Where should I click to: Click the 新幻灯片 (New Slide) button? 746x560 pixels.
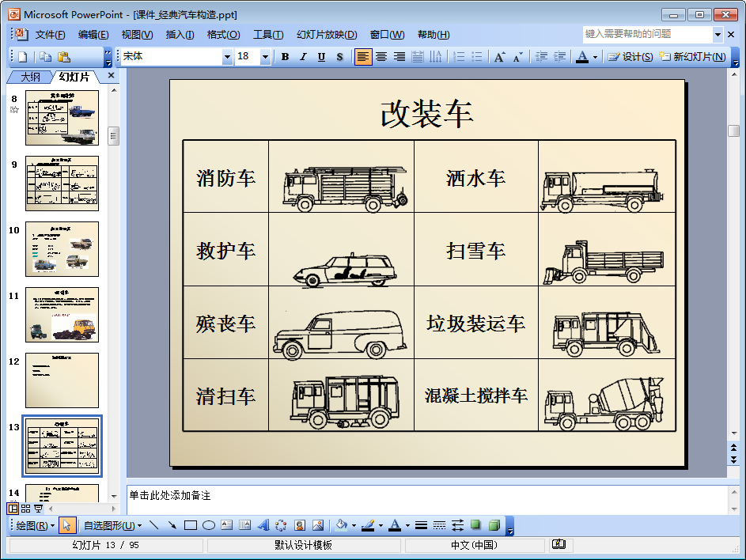click(692, 57)
